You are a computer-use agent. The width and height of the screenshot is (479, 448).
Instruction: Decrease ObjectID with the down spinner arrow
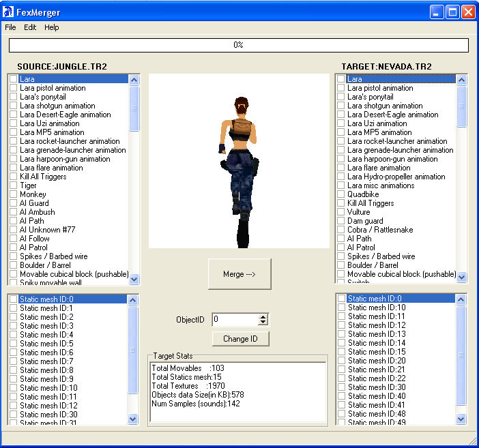pyautogui.click(x=263, y=323)
